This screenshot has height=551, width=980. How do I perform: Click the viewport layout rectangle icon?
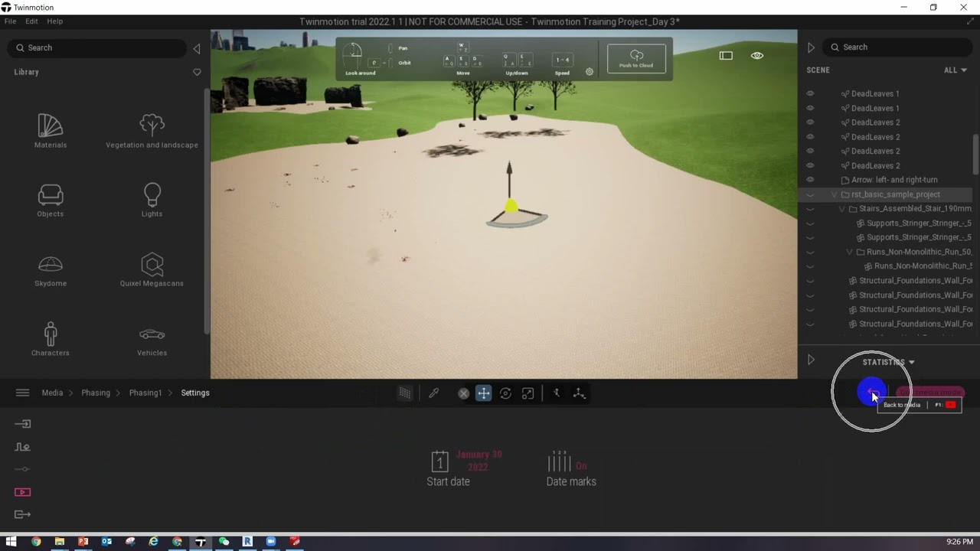(x=726, y=55)
